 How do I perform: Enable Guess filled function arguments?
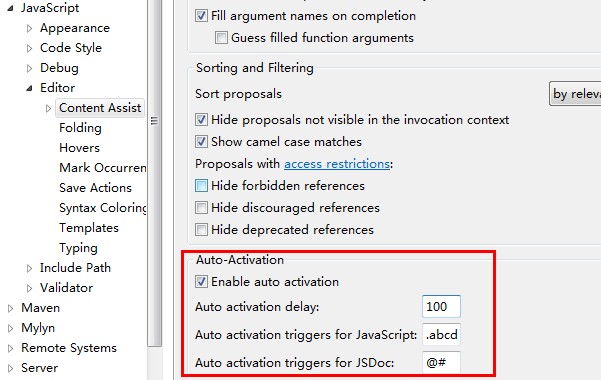pos(221,38)
